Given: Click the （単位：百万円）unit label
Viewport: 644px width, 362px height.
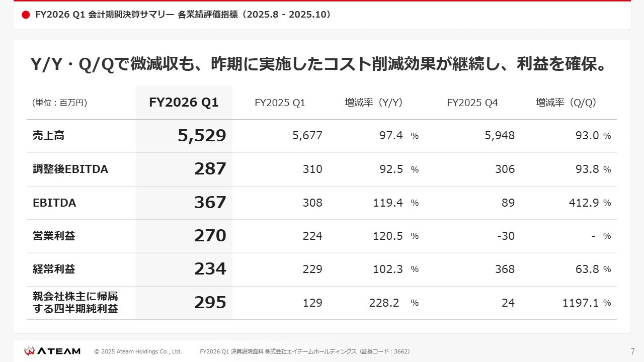Looking at the screenshot, I should pyautogui.click(x=60, y=103).
